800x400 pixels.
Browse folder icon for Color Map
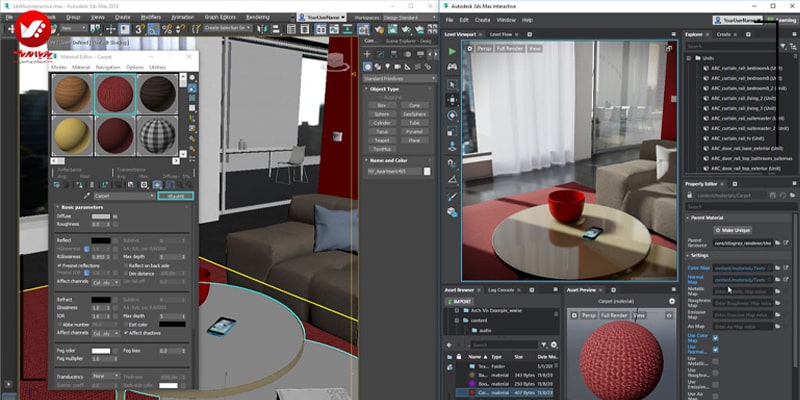tap(778, 267)
